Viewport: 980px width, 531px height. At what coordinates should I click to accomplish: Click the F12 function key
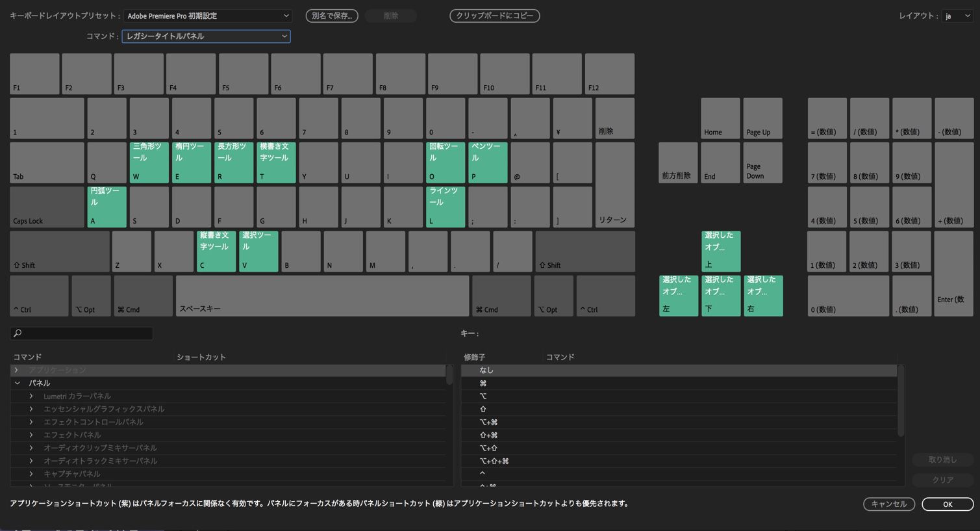[610, 73]
